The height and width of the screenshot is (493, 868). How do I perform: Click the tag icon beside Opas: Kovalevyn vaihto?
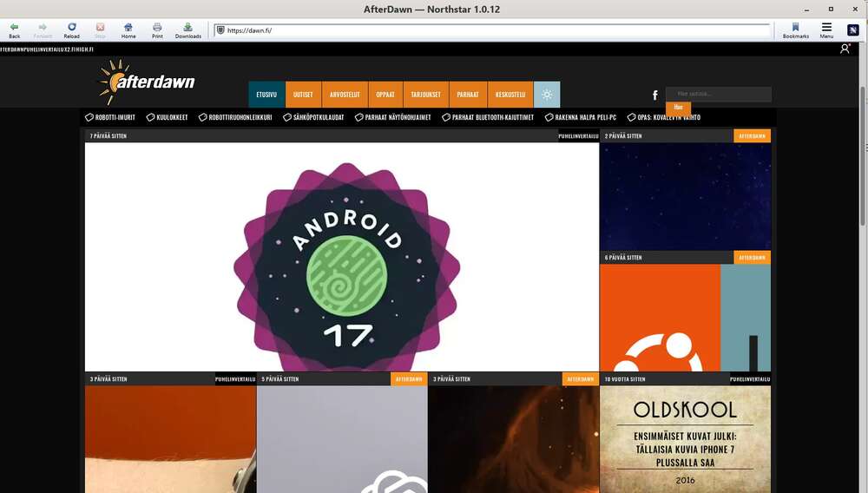click(x=631, y=117)
